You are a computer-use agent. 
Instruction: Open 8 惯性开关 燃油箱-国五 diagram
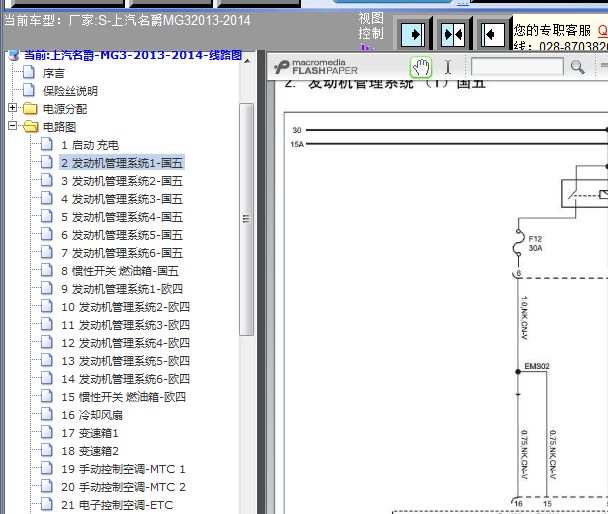120,271
